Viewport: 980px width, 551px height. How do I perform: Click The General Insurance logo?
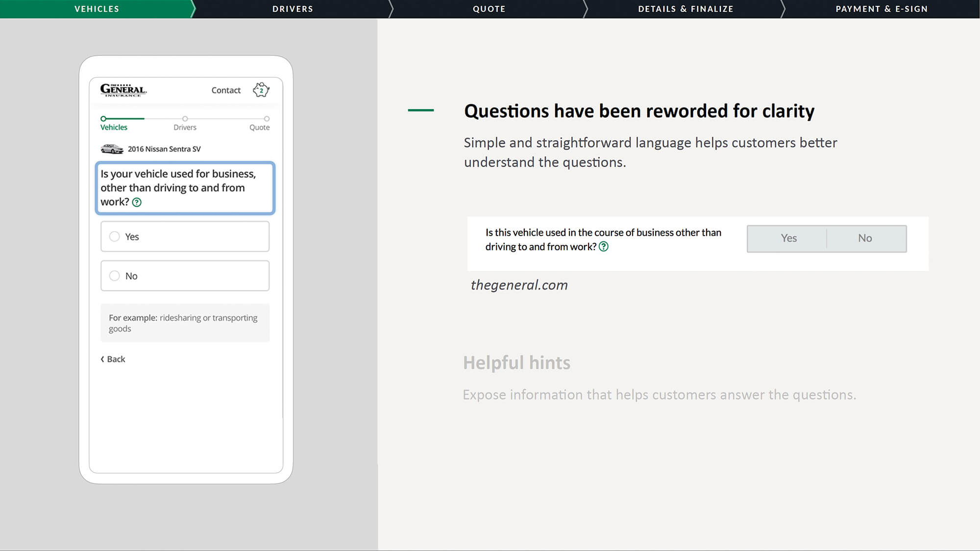coord(123,90)
